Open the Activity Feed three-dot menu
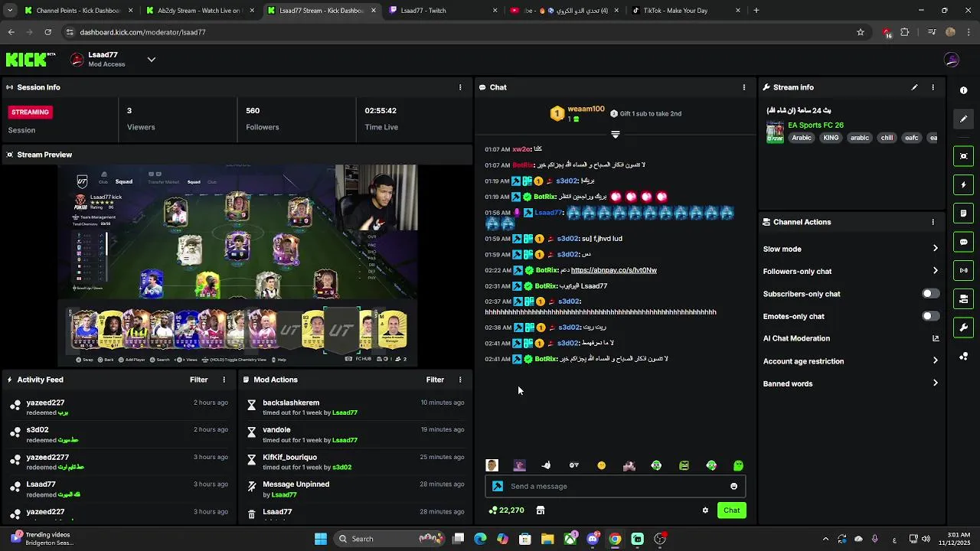Image resolution: width=980 pixels, height=551 pixels. point(224,380)
